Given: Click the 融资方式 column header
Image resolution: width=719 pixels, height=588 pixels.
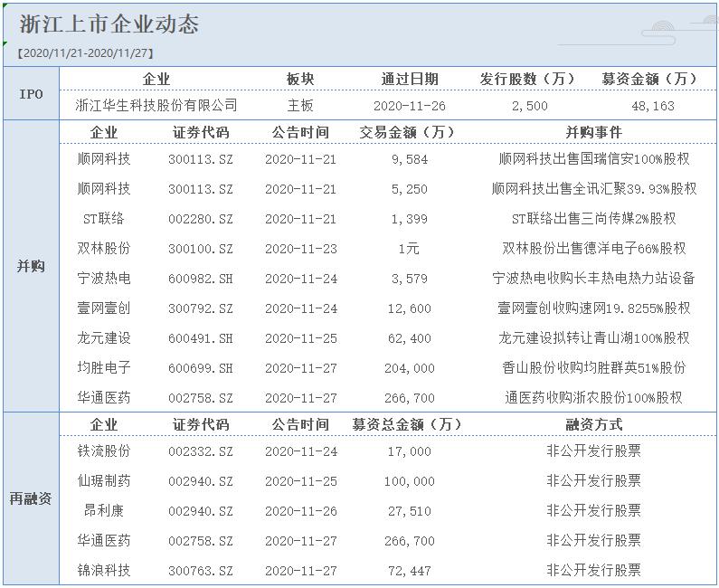Looking at the screenshot, I should tap(594, 424).
